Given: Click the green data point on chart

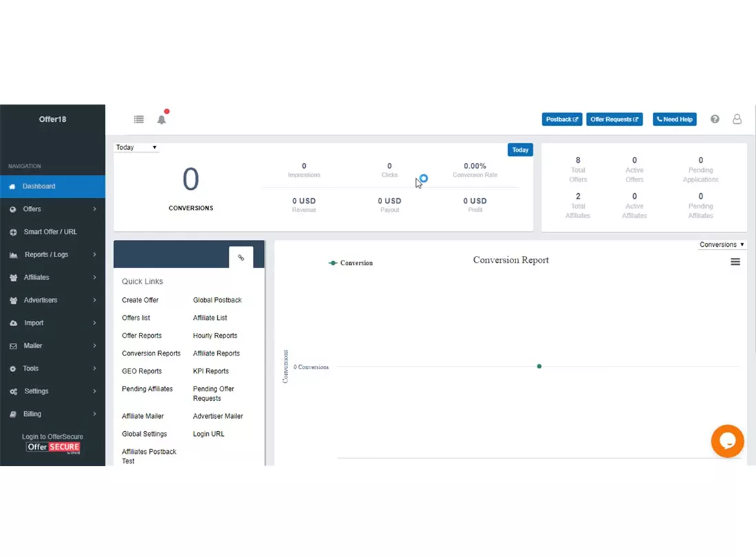Looking at the screenshot, I should [539, 367].
